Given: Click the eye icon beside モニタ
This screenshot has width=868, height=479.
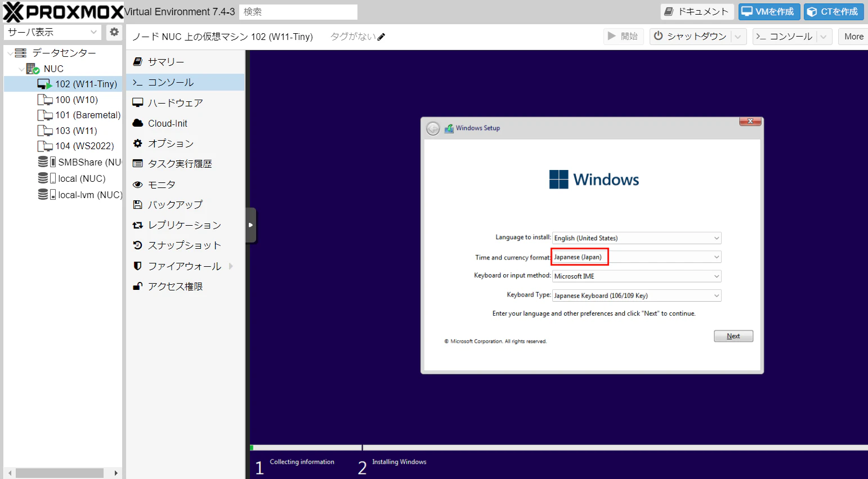Looking at the screenshot, I should tap(137, 185).
